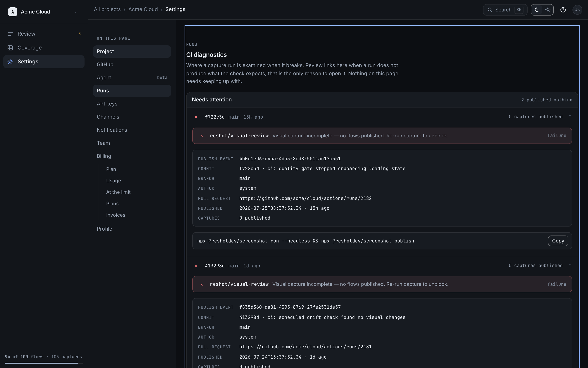Click "94 of 100 flows · 105 captures" usage text
Screen dimensions: 588x368
(x=43, y=357)
